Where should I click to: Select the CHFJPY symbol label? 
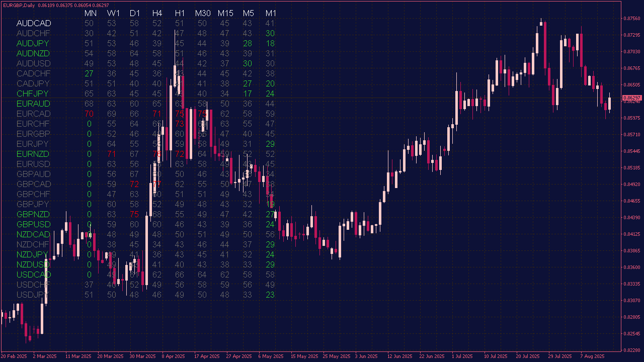[x=33, y=94]
